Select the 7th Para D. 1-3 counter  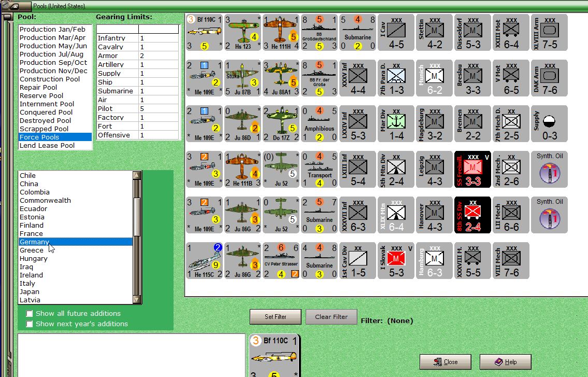click(x=396, y=78)
